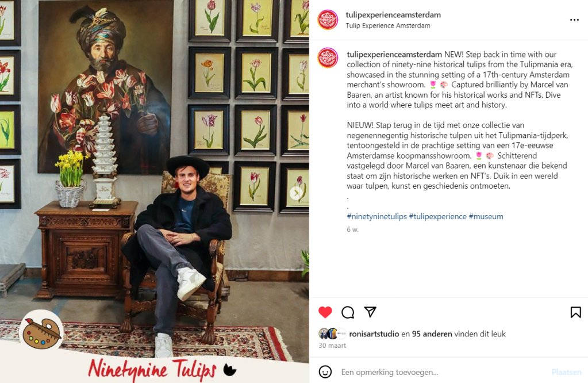Click the profile avatar beside the caption
The height and width of the screenshot is (383, 588).
point(328,58)
